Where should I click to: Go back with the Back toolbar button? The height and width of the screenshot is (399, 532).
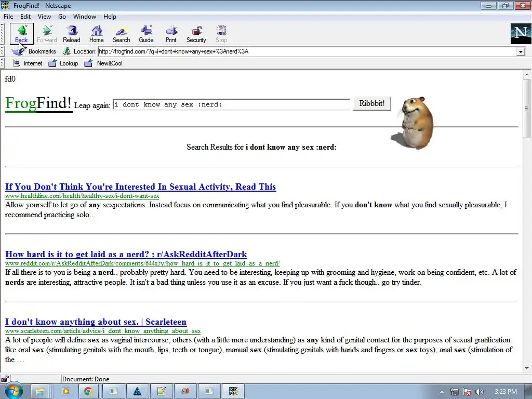pyautogui.click(x=21, y=34)
